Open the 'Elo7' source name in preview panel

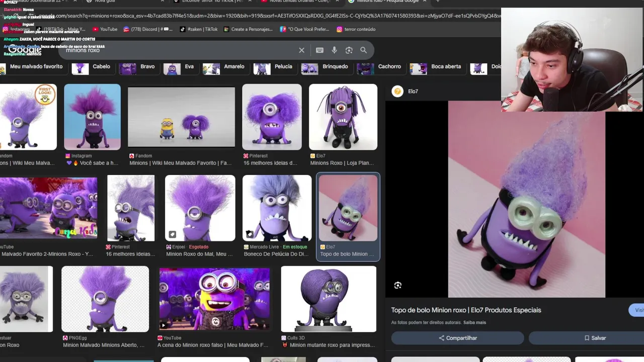pos(413,92)
